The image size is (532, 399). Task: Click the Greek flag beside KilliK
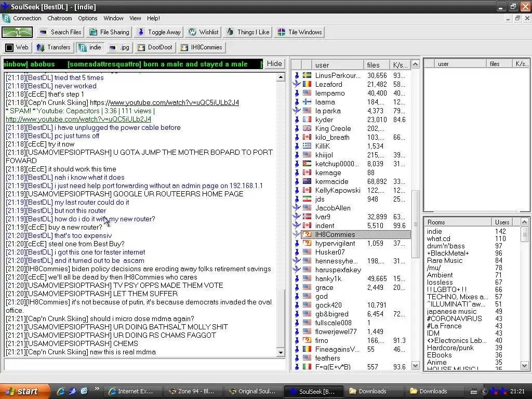coord(307,146)
